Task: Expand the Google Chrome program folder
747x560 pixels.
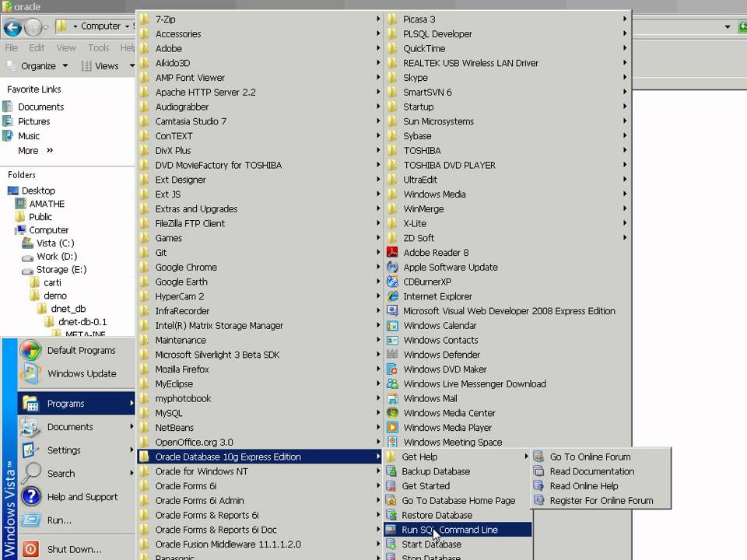Action: click(259, 267)
